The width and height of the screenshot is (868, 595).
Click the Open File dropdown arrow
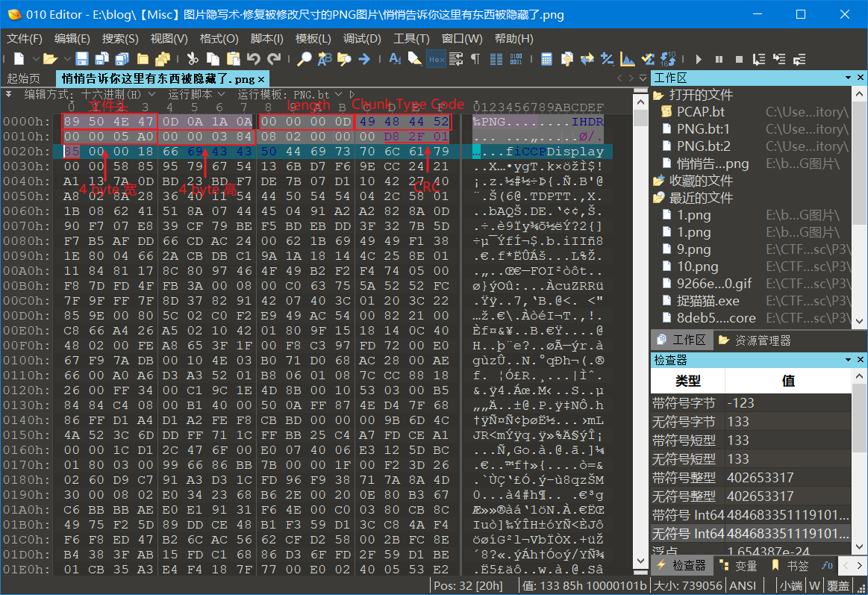[x=67, y=59]
